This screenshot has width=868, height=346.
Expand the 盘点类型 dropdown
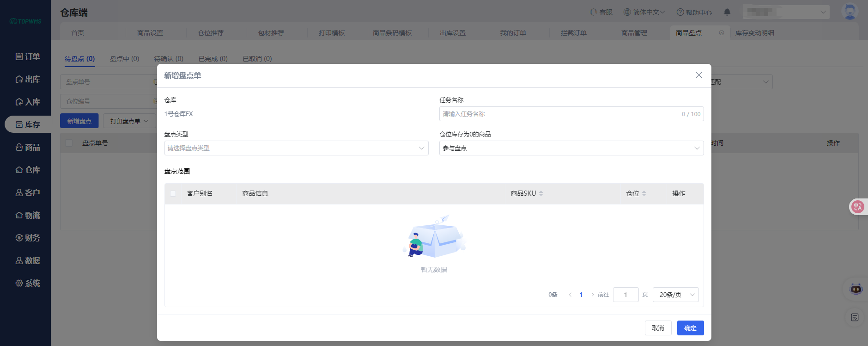pyautogui.click(x=296, y=148)
